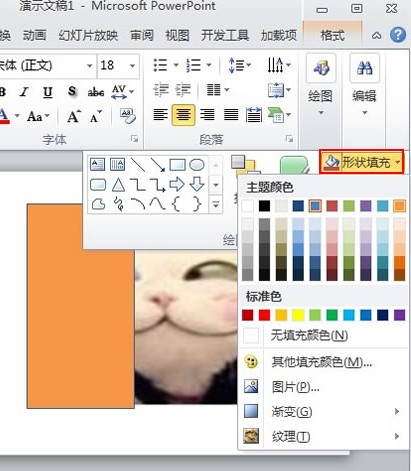Click the 绘图 group button
Image resolution: width=411 pixels, height=471 pixels.
(320, 86)
